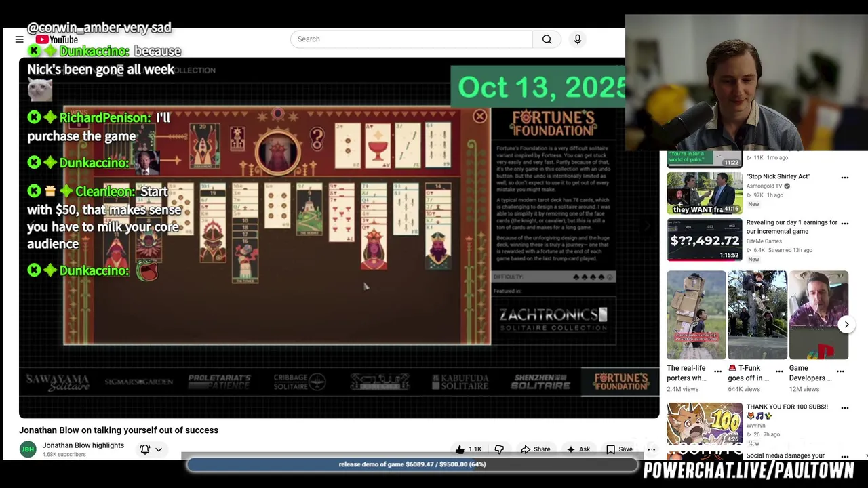Click the magnifying glass search button
868x488 pixels.
coord(547,39)
